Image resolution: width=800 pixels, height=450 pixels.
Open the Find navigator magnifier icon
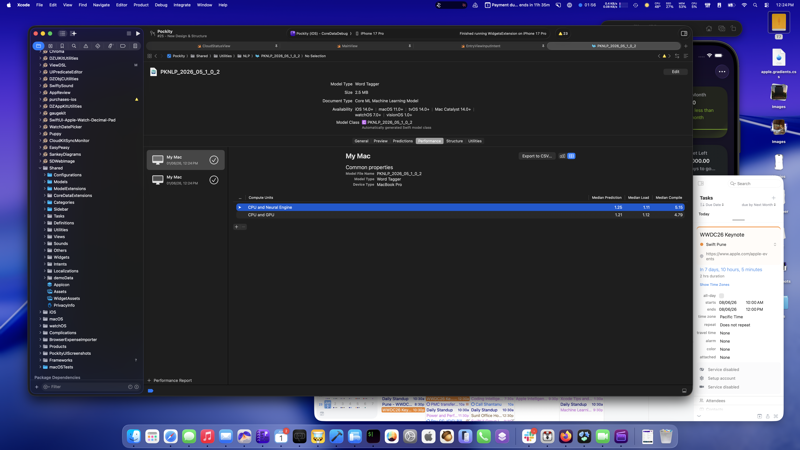point(74,46)
